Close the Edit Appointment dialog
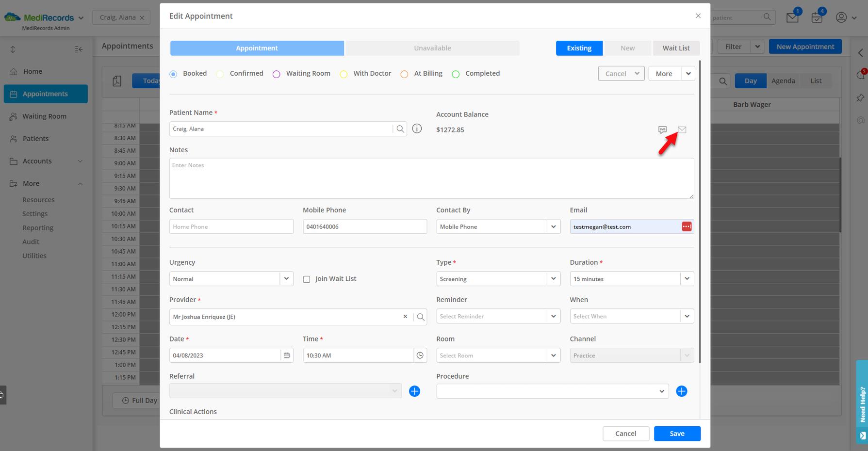Viewport: 868px width, 451px height. pyautogui.click(x=698, y=16)
